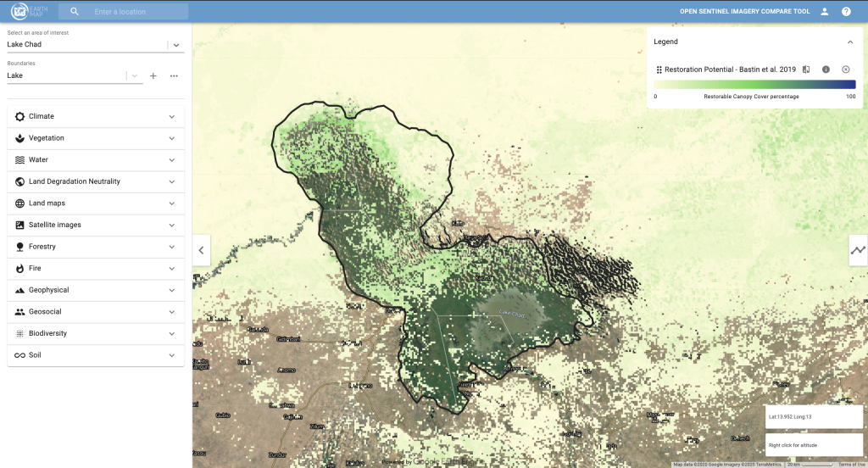Viewport: 868px width, 468px height.
Task: Collapse the Legend panel
Action: pyautogui.click(x=850, y=42)
